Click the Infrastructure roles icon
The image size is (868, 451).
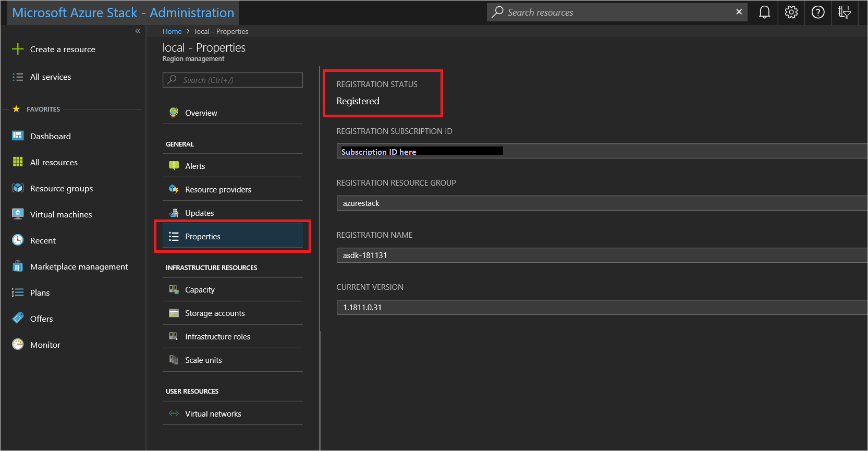coord(174,336)
